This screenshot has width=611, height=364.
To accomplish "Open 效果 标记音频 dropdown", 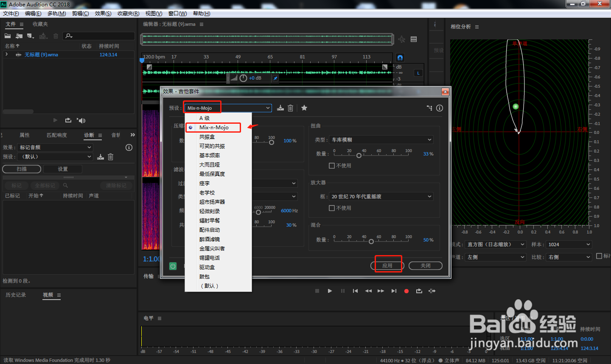I will point(56,147).
